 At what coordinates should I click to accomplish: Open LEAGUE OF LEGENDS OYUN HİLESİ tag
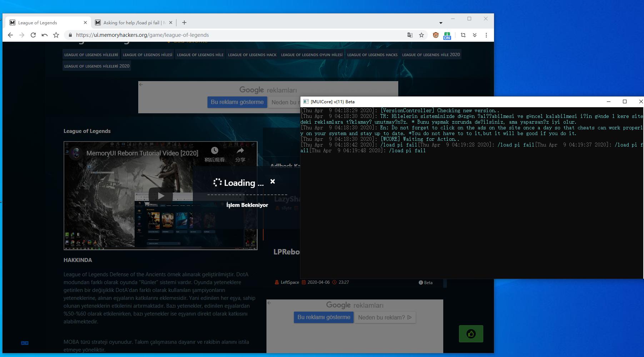(312, 55)
